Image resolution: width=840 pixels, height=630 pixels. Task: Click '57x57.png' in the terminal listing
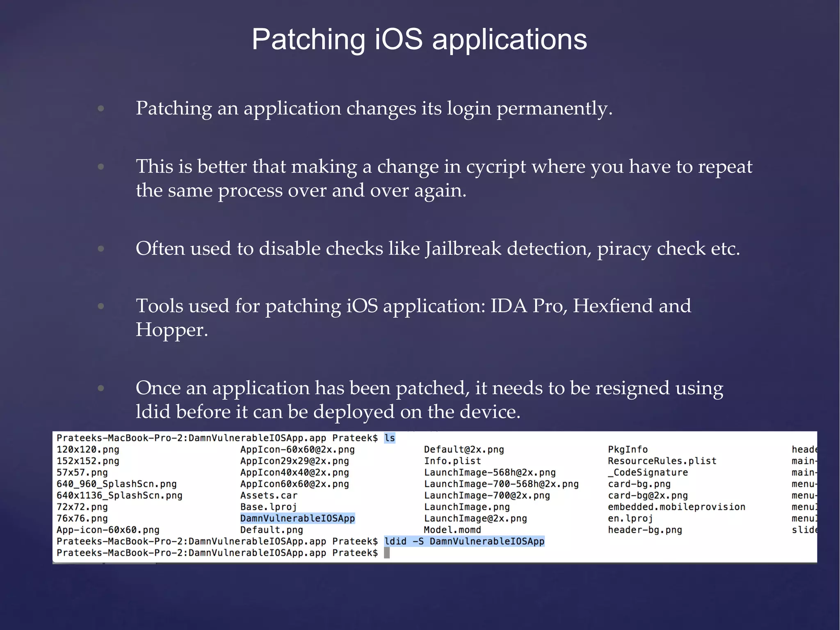pyautogui.click(x=82, y=472)
